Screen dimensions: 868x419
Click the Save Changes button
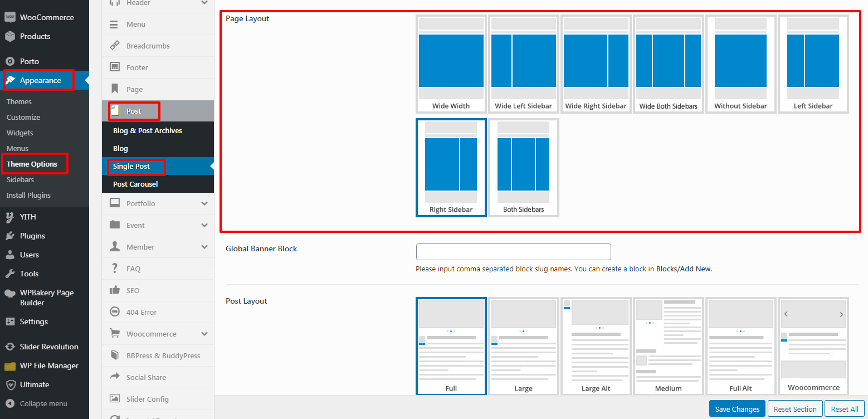coord(737,409)
